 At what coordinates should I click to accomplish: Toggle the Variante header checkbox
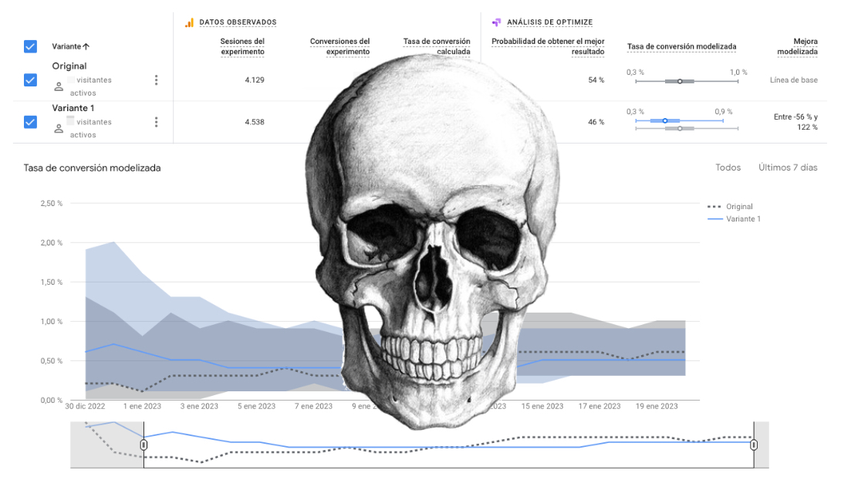tap(29, 46)
